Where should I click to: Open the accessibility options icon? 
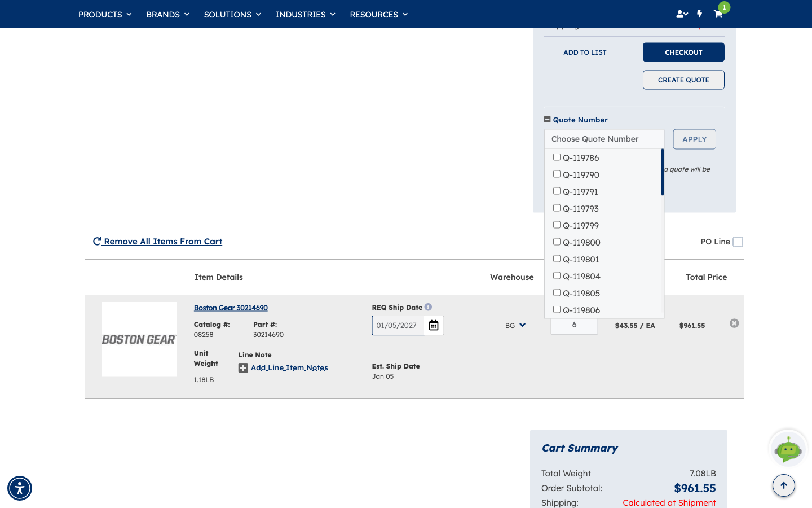coord(20,488)
